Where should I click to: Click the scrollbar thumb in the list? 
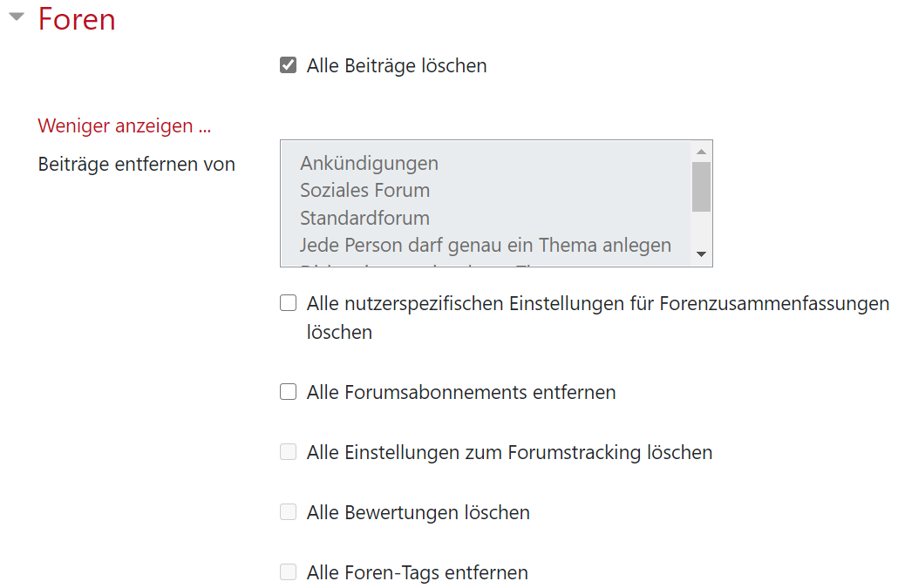(x=703, y=186)
